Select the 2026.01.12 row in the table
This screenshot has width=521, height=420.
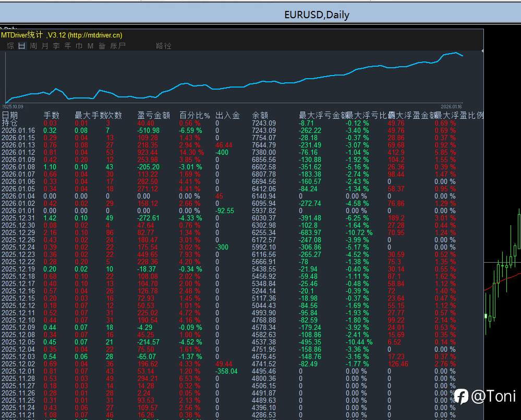17,153
